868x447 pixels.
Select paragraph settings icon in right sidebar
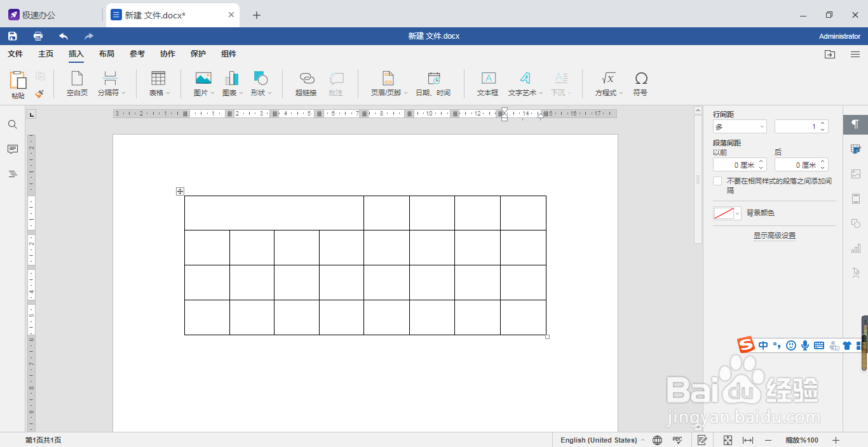[855, 124]
